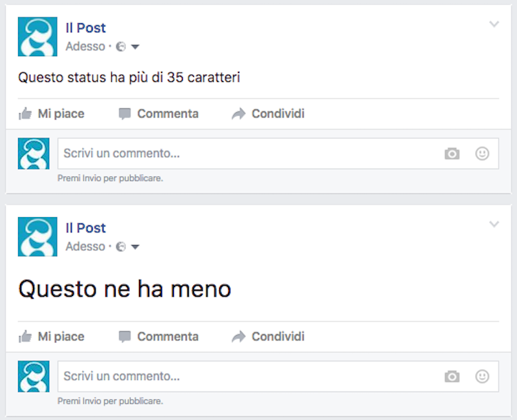Open Il Post page from first post name
517x420 pixels.
point(85,28)
